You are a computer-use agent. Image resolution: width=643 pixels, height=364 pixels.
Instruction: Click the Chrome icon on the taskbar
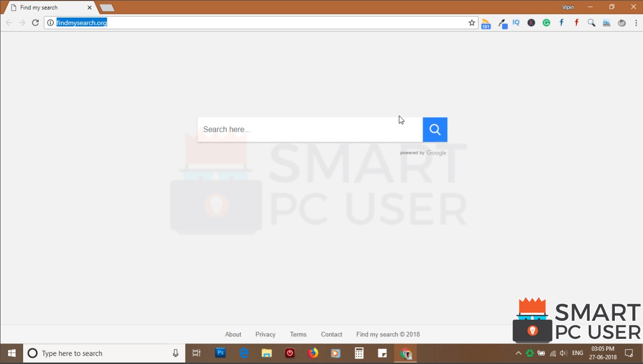pyautogui.click(x=406, y=353)
